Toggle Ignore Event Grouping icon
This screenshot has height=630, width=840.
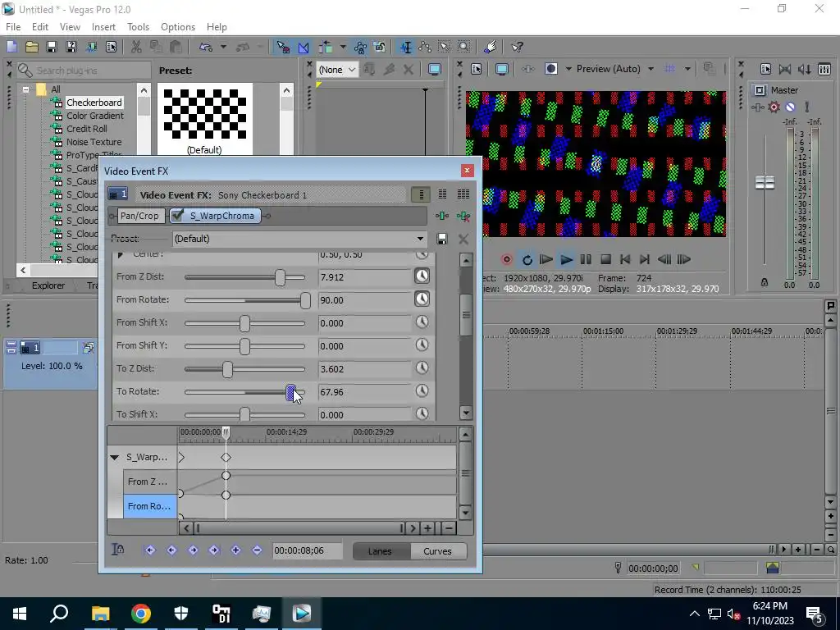(380, 47)
